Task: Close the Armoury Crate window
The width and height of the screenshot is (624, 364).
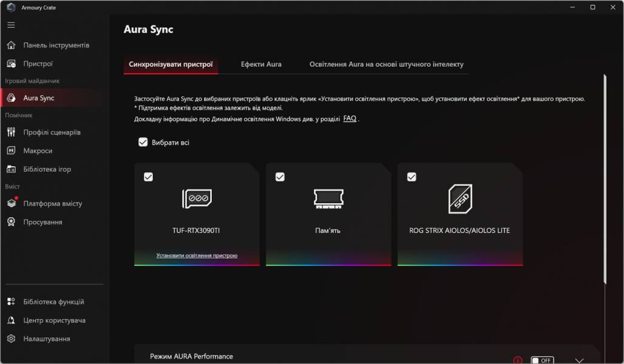Action: pos(613,7)
